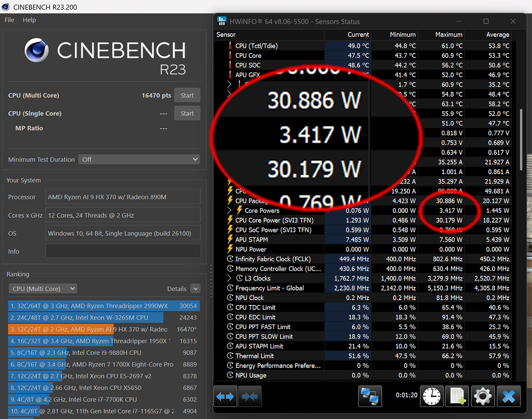The height and width of the screenshot is (419, 532).
Task: Open the Minimum Test Duration dropdown
Action: click(x=139, y=159)
